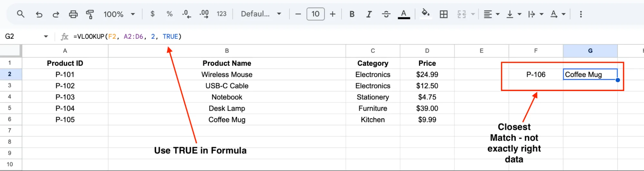The height and width of the screenshot is (171, 644).
Task: Select cell containing $9.99
Action: [x=427, y=120]
